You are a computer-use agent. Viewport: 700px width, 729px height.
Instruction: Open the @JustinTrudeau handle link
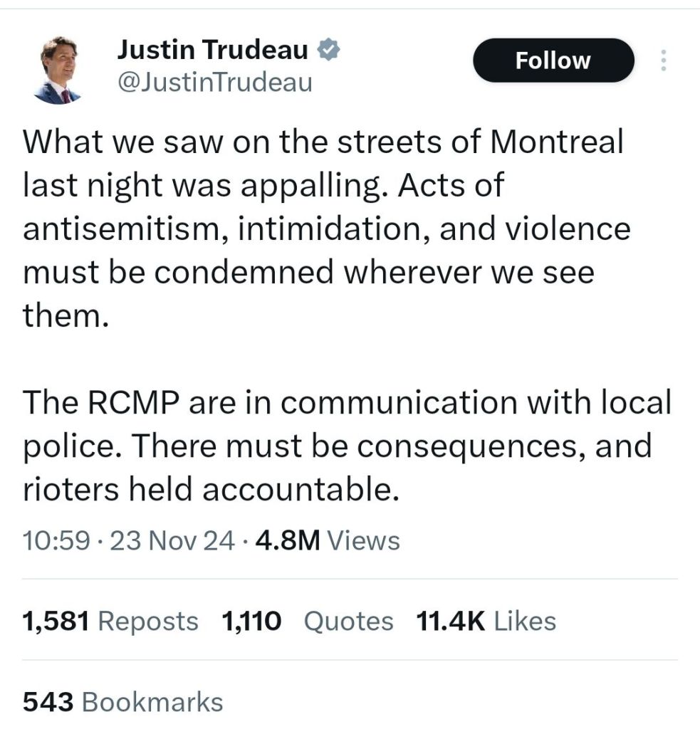point(214,83)
